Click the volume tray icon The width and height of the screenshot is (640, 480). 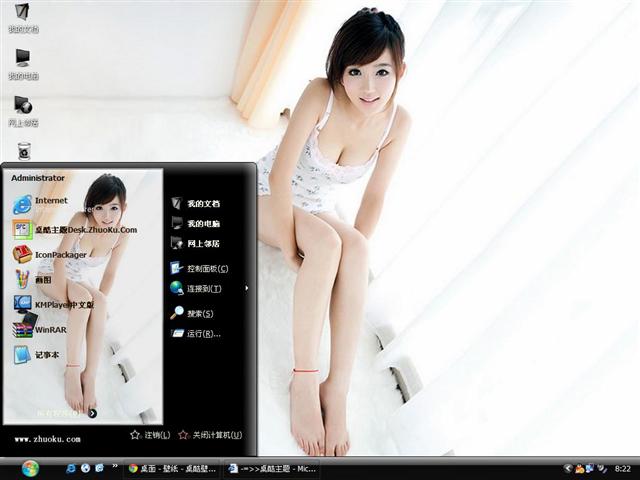click(602, 469)
